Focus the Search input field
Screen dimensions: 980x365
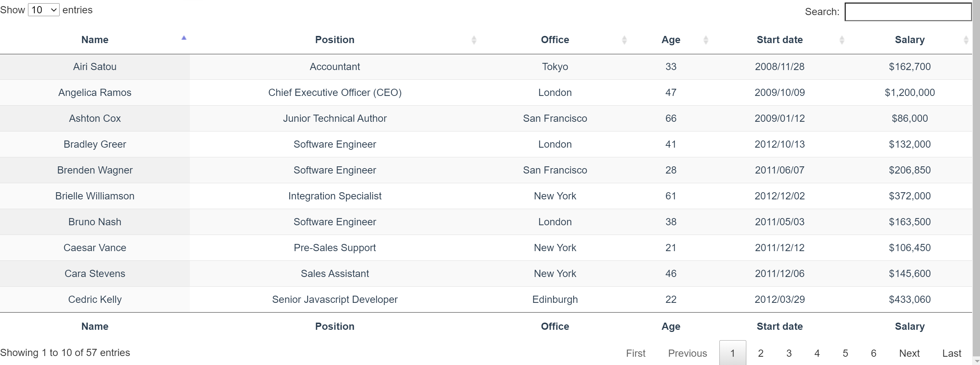point(908,12)
